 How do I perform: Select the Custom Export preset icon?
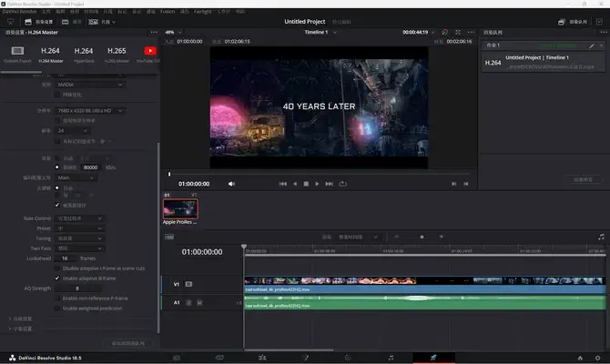[17, 51]
